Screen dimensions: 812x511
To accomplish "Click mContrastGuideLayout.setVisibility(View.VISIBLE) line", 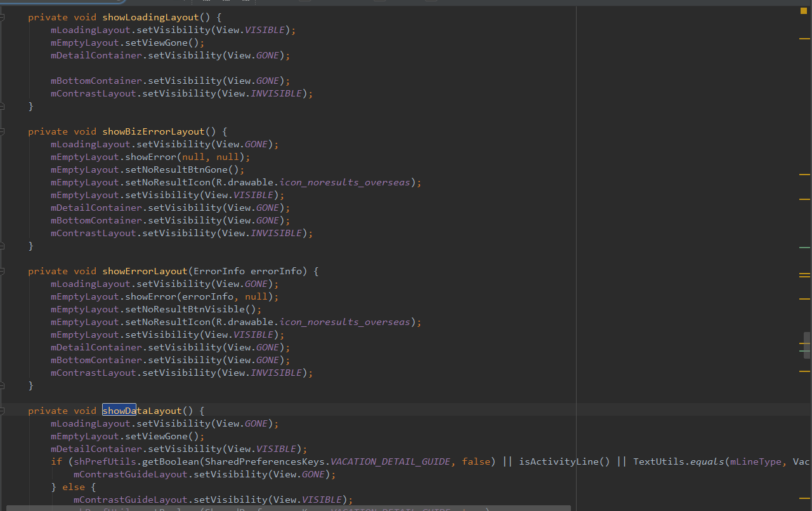I will pyautogui.click(x=213, y=500).
